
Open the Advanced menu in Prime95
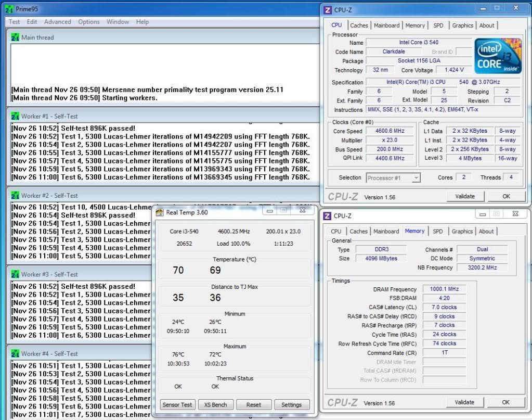[x=57, y=22]
